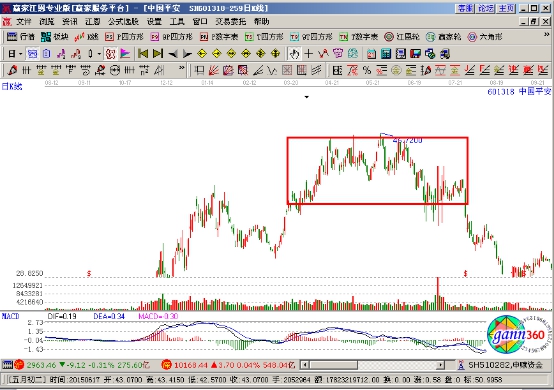554x390 pixels.
Task: Jump to first bar icon
Action: point(143,54)
